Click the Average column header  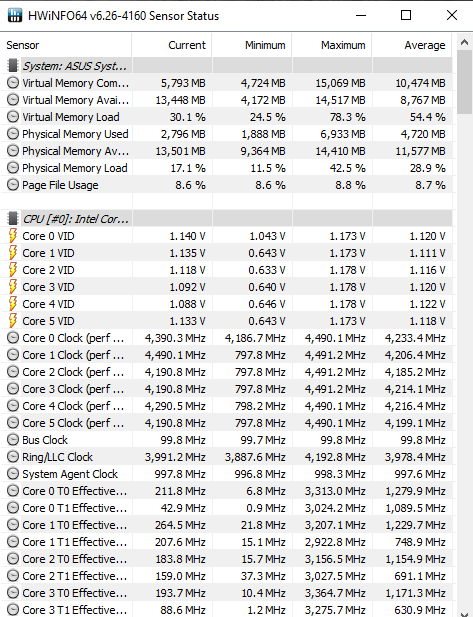(412, 45)
